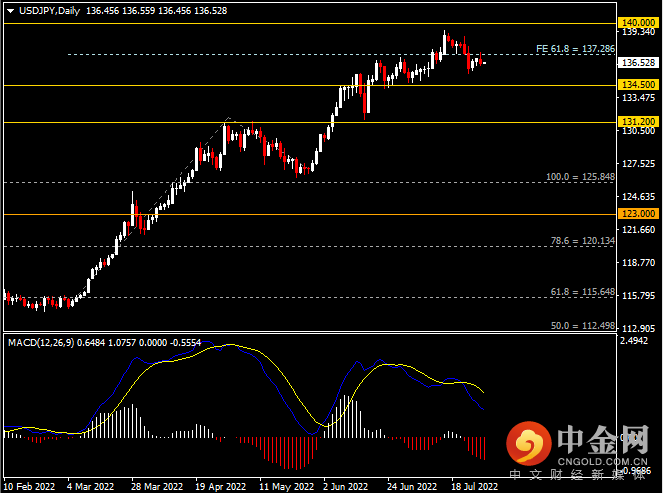This screenshot has width=663, height=493.
Task: Click the 2 Jun 2022 date label
Action: 345,486
